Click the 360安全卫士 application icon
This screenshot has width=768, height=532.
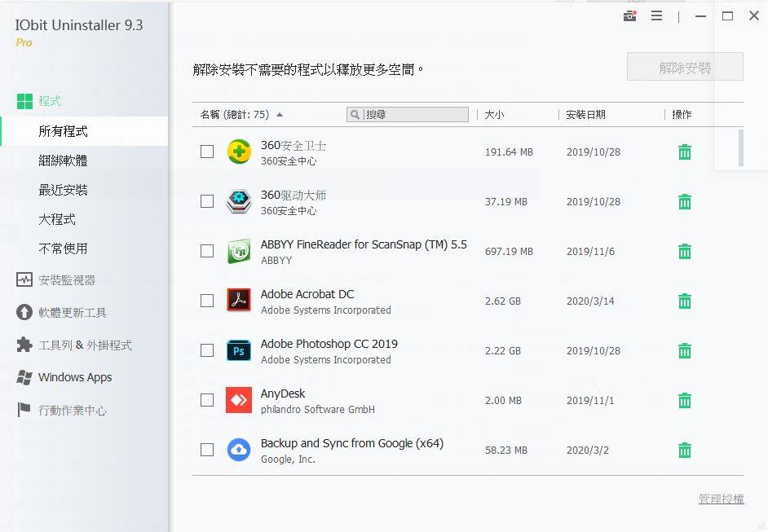click(x=239, y=152)
